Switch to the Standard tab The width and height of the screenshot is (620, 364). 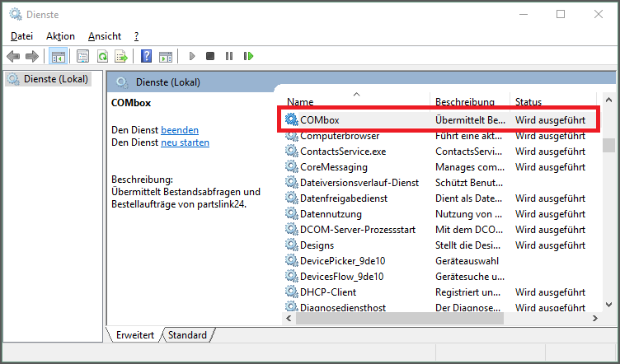point(187,335)
